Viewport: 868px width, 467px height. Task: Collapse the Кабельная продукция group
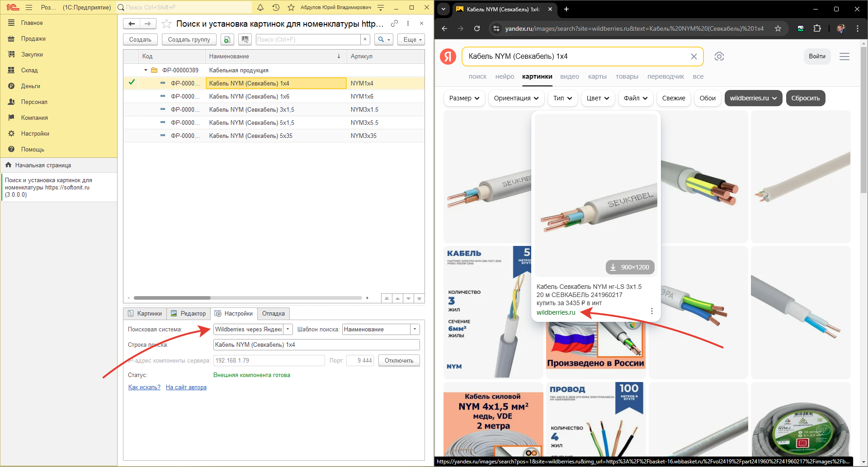146,70
